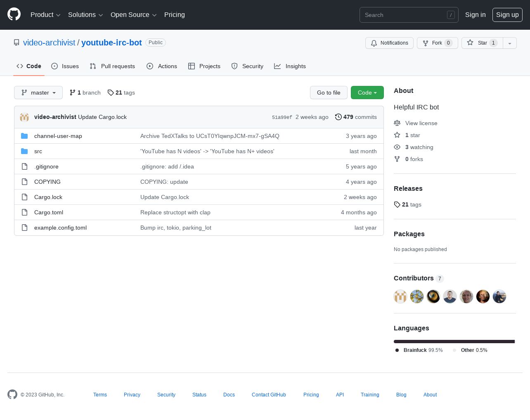Click the Notifications bell button
Screen dimensions: 530x420
click(x=389, y=43)
